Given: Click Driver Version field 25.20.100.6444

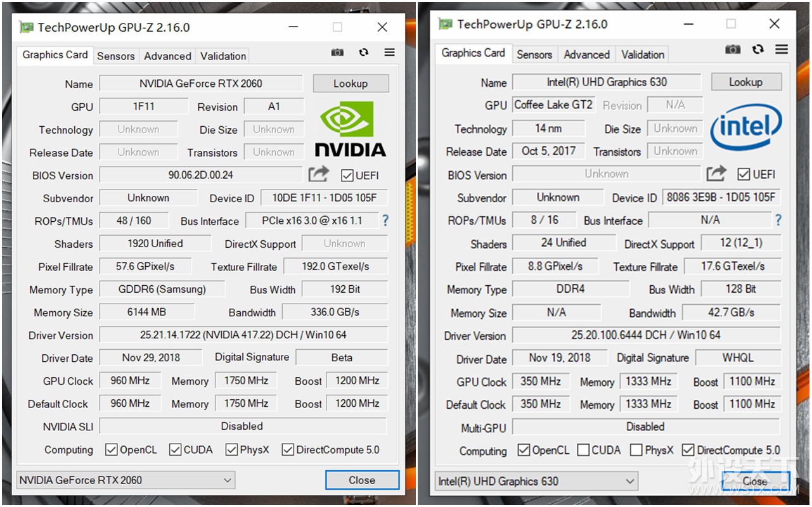Looking at the screenshot, I should click(646, 335).
